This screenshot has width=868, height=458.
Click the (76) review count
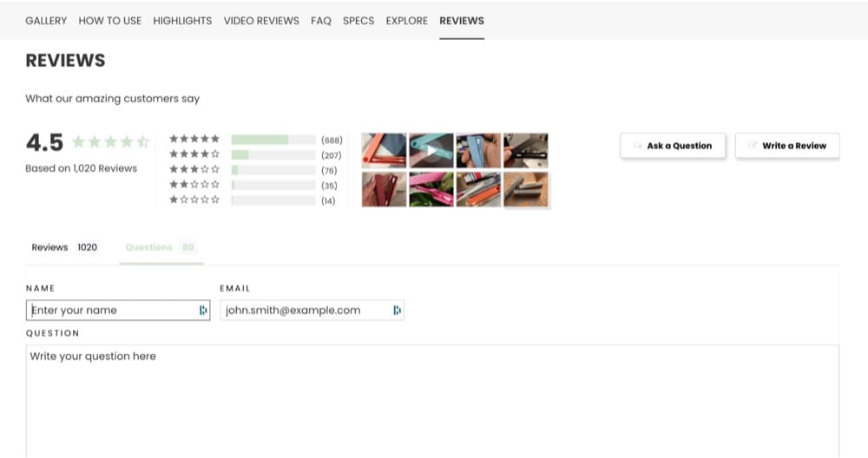coord(329,170)
